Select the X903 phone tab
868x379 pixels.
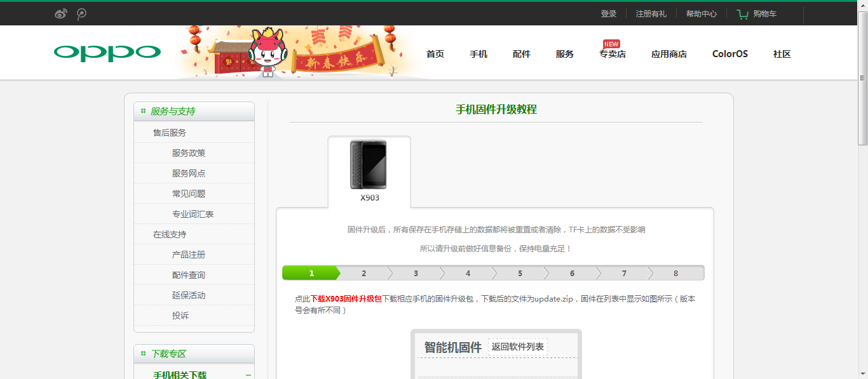369,171
